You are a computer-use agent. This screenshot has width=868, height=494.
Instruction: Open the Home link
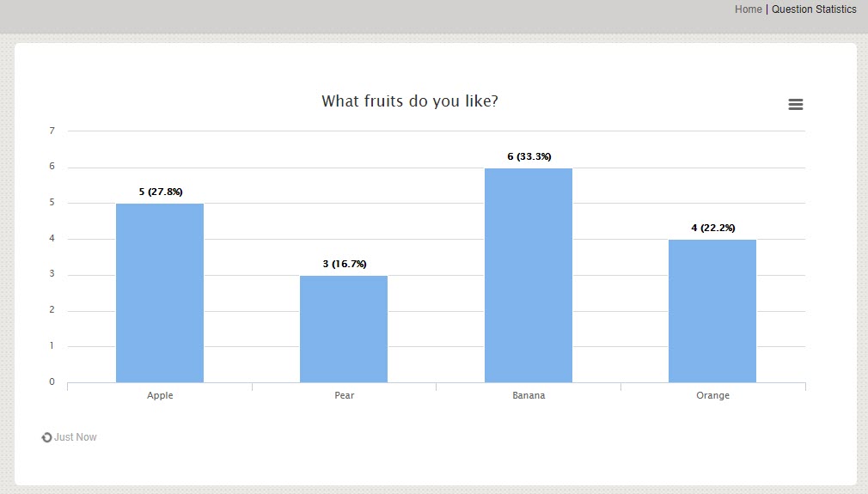tap(748, 9)
